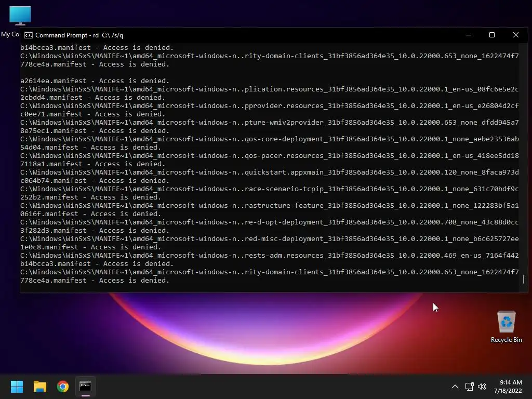Image resolution: width=532 pixels, height=399 pixels.
Task: Click the Command Prompt title bar icon
Action: (29, 35)
